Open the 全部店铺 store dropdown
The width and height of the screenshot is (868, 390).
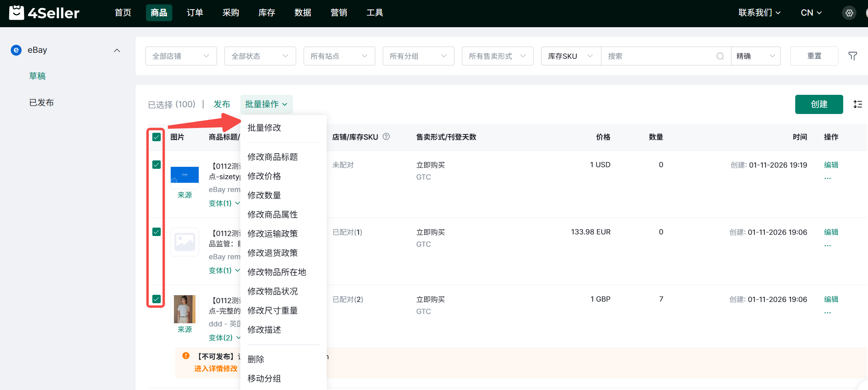pyautogui.click(x=181, y=56)
